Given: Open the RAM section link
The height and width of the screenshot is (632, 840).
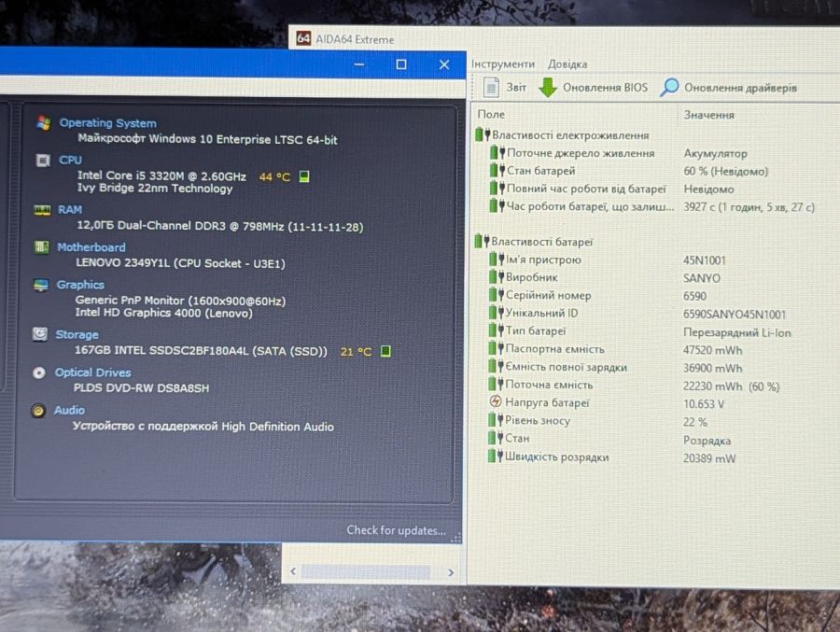Looking at the screenshot, I should [x=70, y=210].
